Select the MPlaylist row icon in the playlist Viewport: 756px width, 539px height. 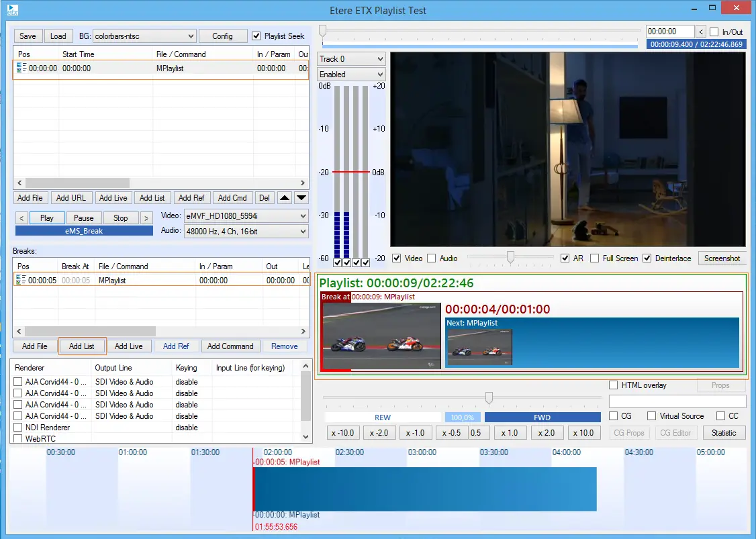(x=21, y=68)
